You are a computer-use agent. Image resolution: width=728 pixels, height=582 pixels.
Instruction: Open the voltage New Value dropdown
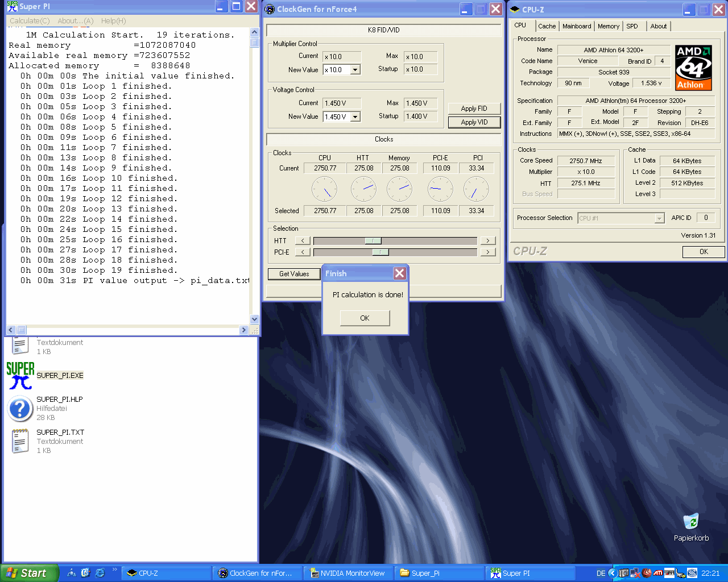tap(355, 117)
